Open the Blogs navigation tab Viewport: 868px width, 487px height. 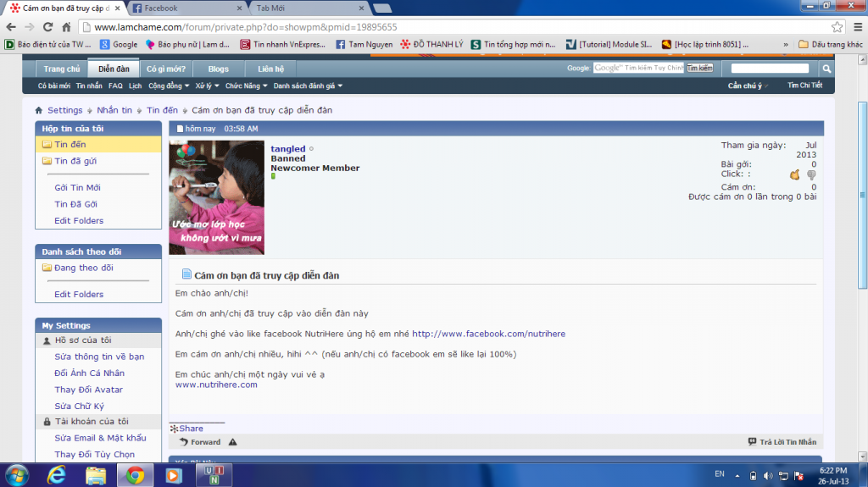click(x=218, y=69)
